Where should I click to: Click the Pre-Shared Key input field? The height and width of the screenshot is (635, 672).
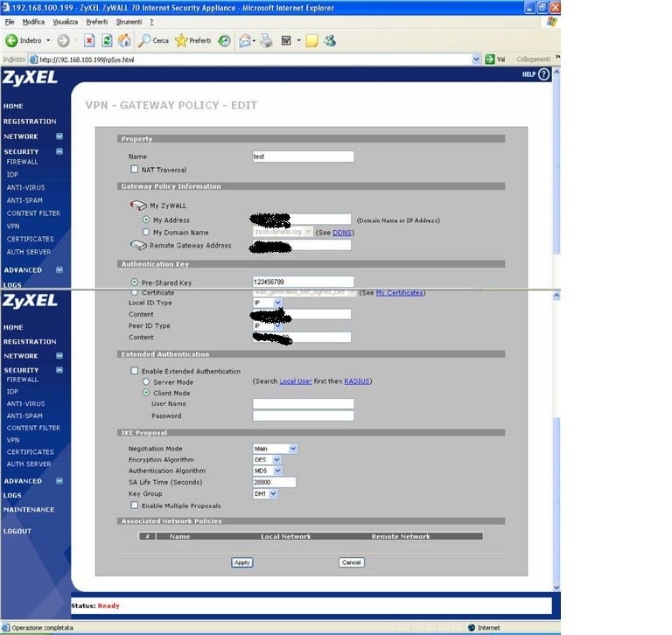[303, 282]
